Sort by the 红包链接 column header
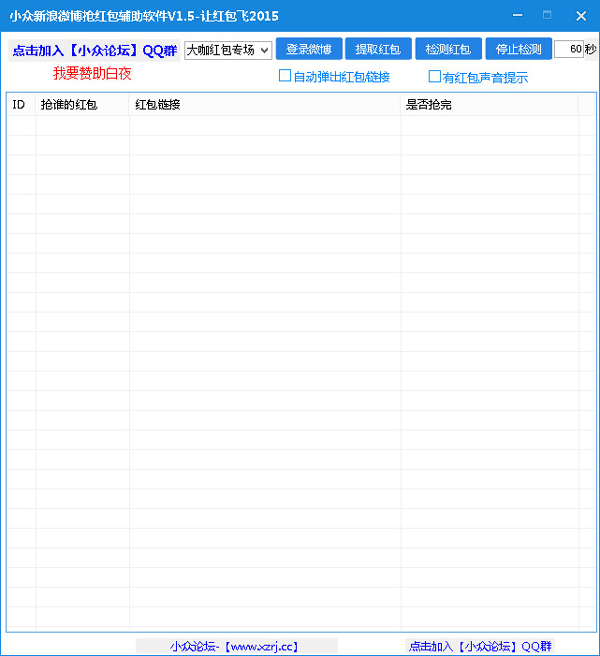The height and width of the screenshot is (656, 600). coord(264,104)
